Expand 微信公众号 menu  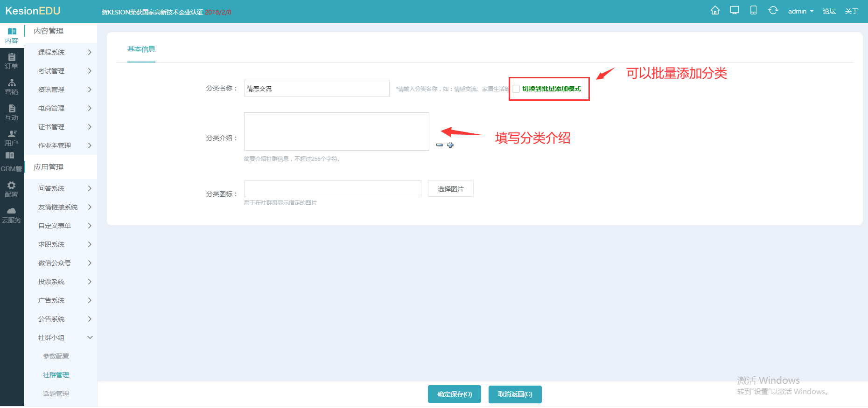pyautogui.click(x=61, y=263)
